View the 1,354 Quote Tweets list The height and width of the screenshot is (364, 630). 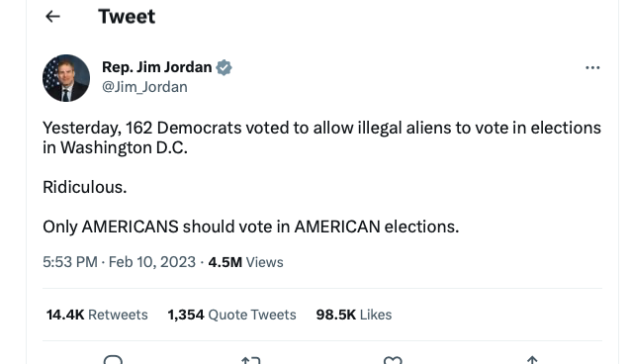coord(231,315)
